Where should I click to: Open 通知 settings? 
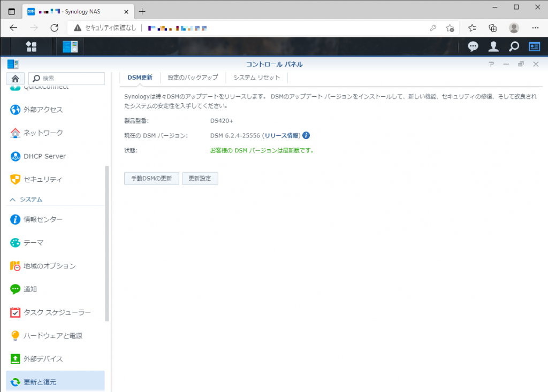pos(55,289)
